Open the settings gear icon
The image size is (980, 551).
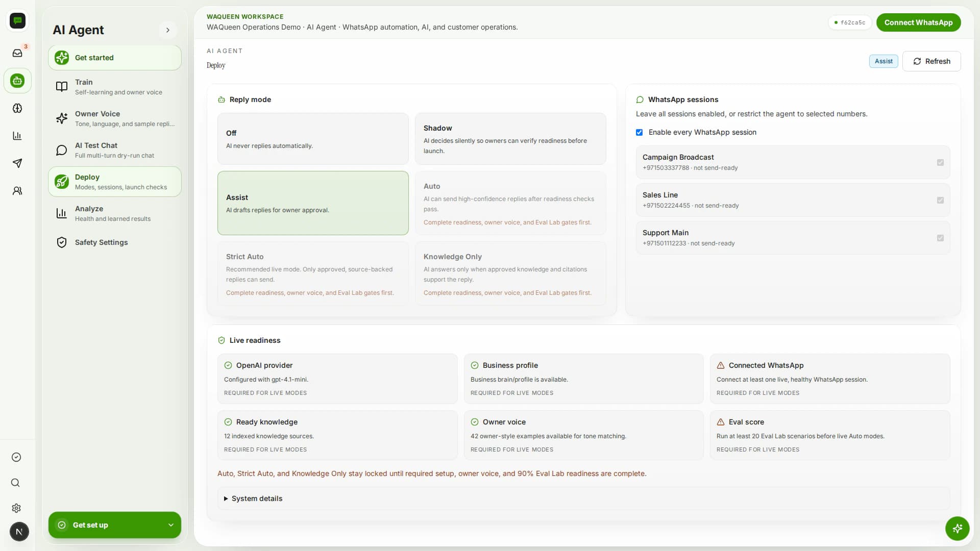click(16, 508)
